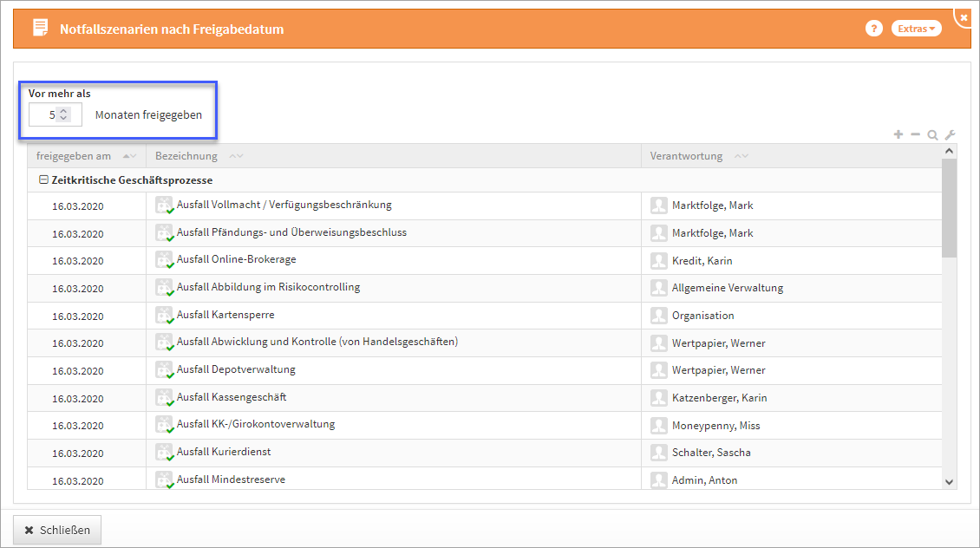
Task: Collapse the Zeitkritische Geschäftsprozesse group
Action: [x=43, y=180]
